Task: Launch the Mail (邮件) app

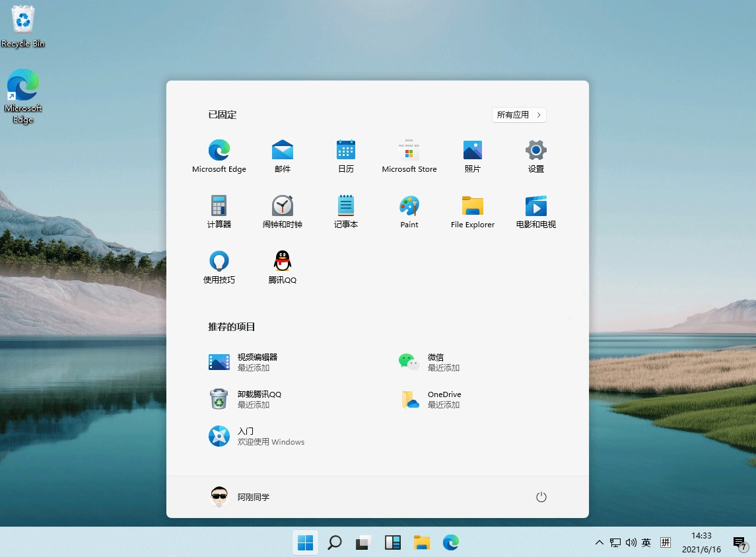Action: point(282,155)
